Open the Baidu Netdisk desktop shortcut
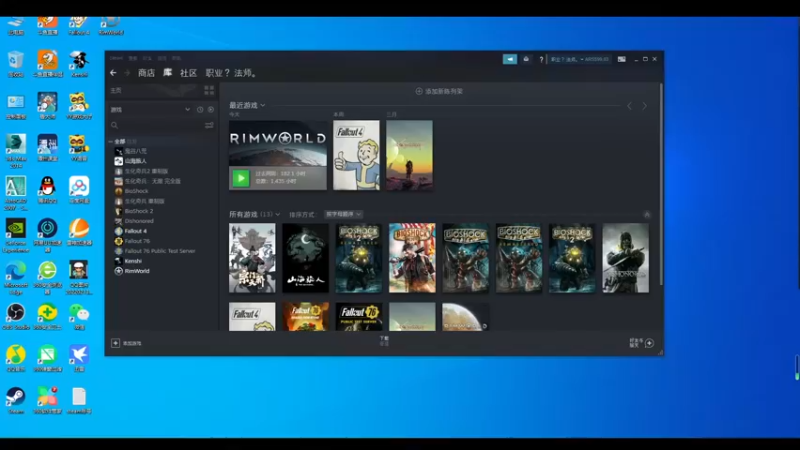Screen dimensions: 800x450 [x=79, y=190]
